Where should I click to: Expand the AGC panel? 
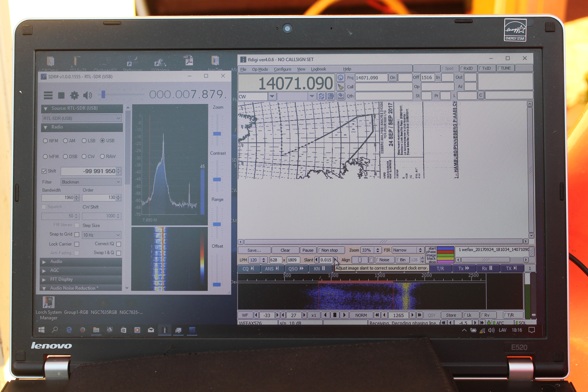81,270
